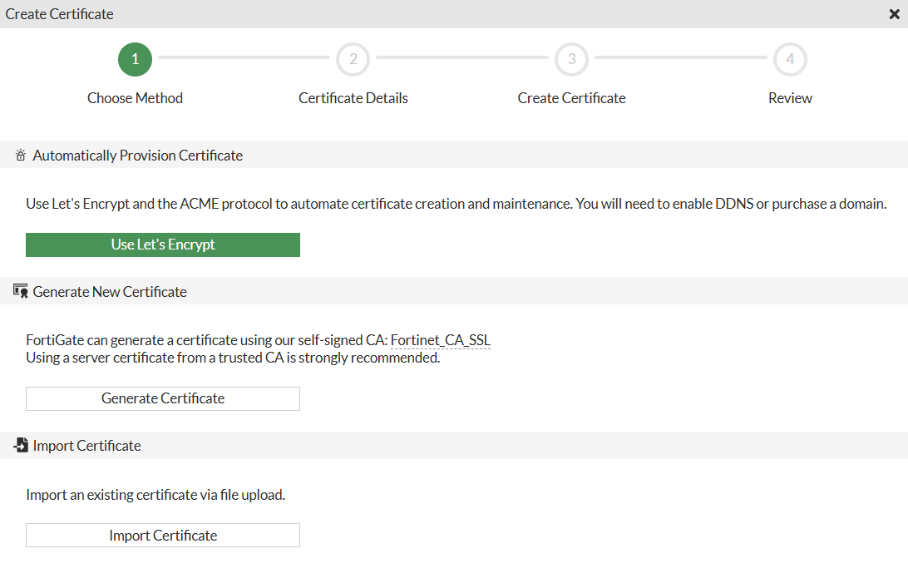The height and width of the screenshot is (588, 908).
Task: Go to step 3 circle
Action: 571,59
